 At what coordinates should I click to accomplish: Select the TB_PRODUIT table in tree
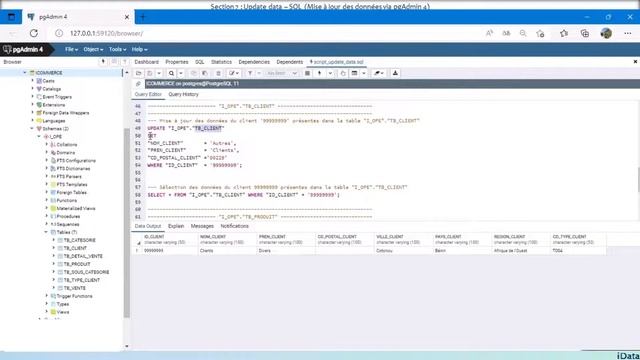coord(77,264)
